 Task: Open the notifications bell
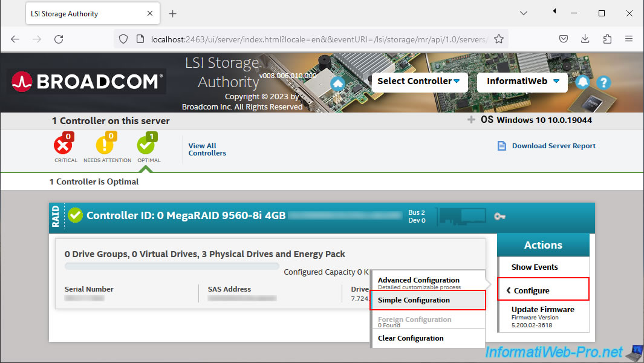[x=582, y=82]
